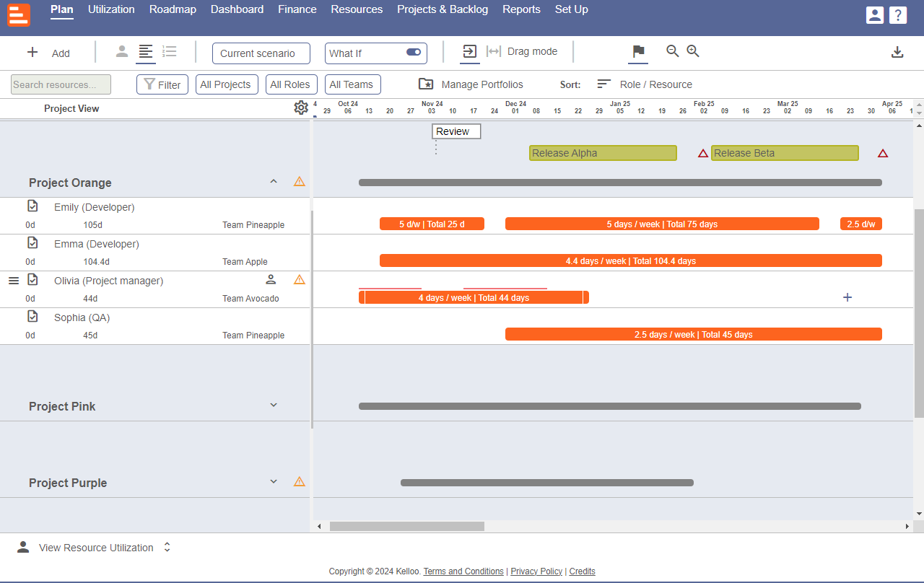The width and height of the screenshot is (924, 583).
Task: Open the help question mark icon
Action: (x=898, y=15)
